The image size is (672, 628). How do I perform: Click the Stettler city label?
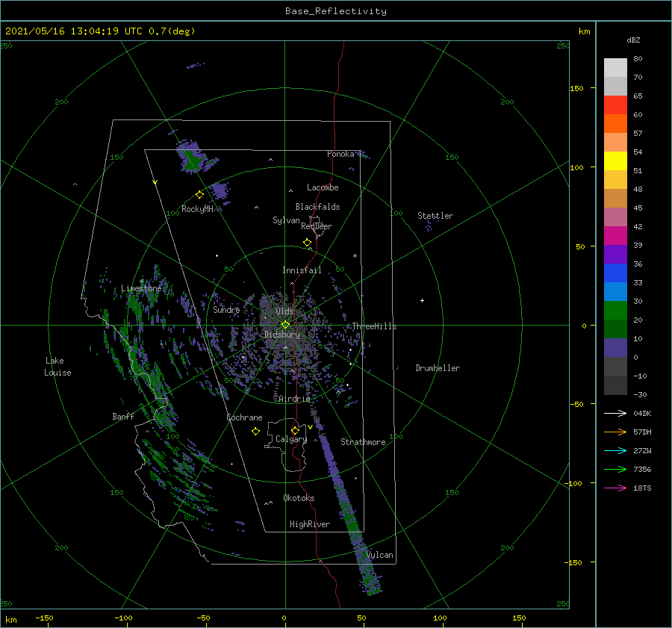435,216
